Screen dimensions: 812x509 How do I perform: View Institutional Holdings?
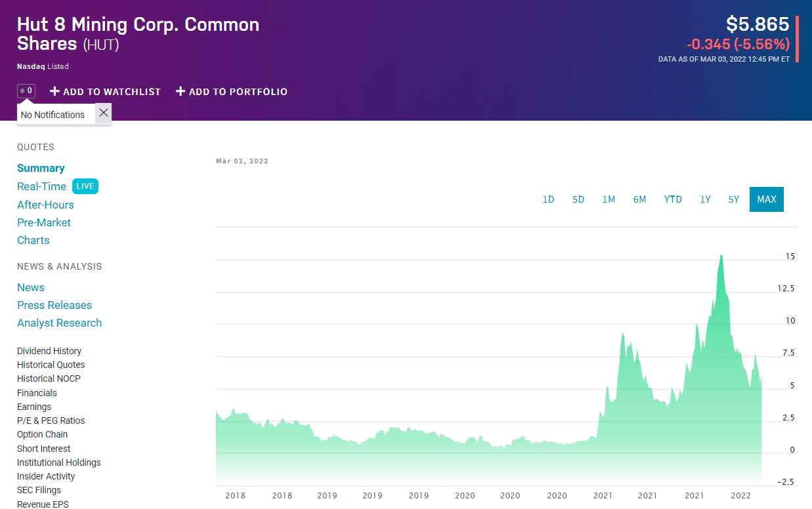(x=59, y=462)
